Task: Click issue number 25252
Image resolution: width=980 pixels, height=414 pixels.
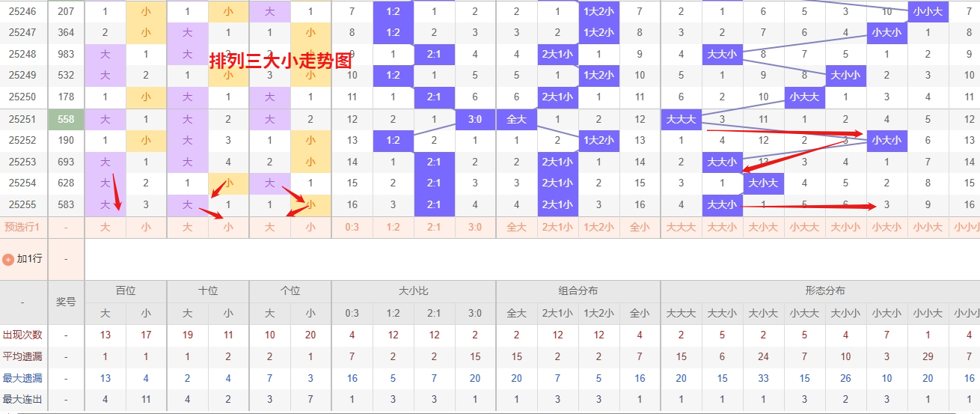Action: (x=22, y=140)
